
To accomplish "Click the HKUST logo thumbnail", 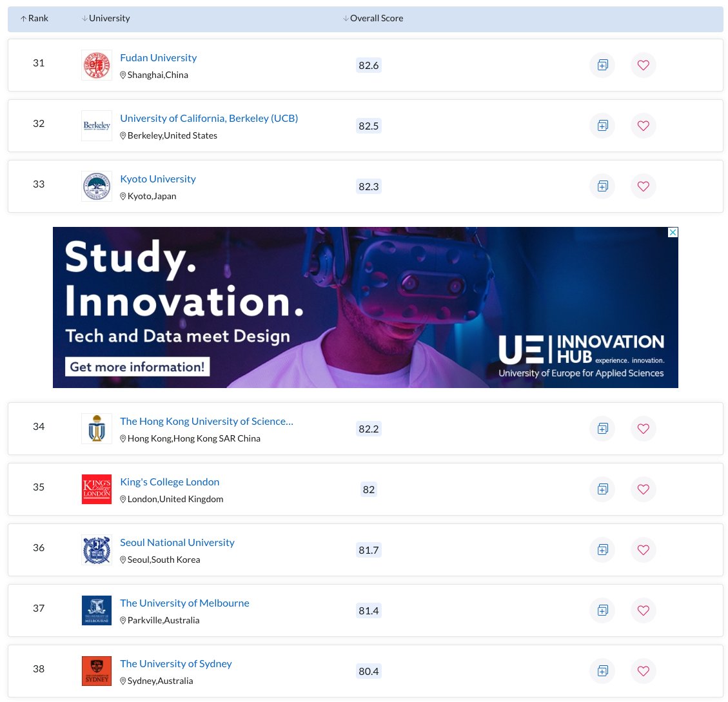I will point(97,429).
